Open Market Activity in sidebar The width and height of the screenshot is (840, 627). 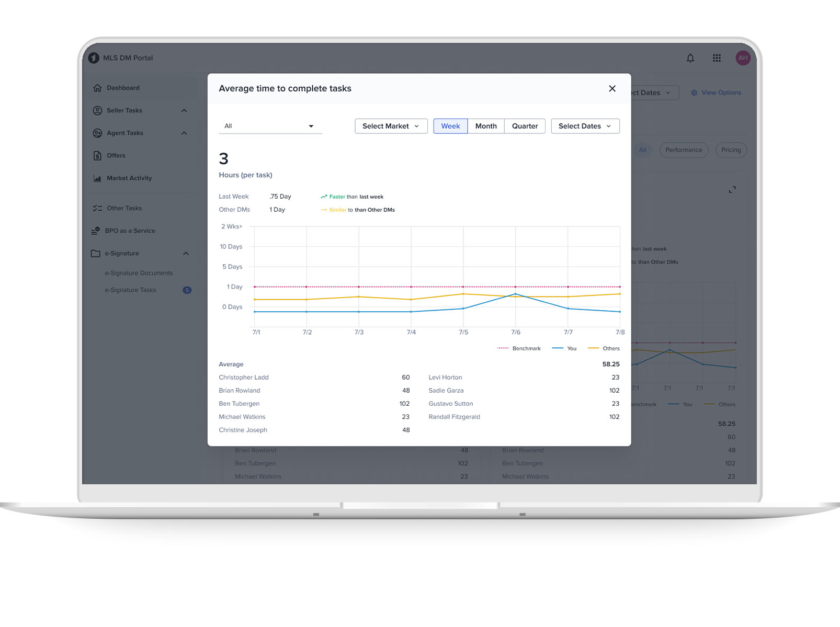pyautogui.click(x=129, y=178)
